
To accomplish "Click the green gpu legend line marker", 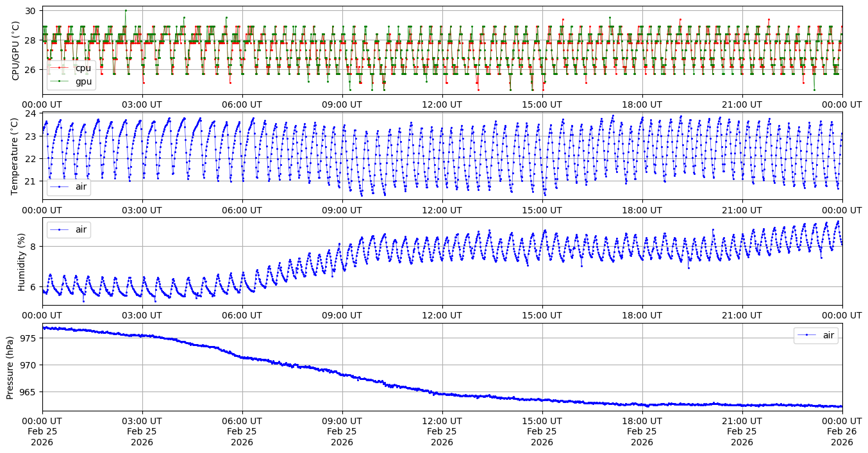I will pos(60,81).
